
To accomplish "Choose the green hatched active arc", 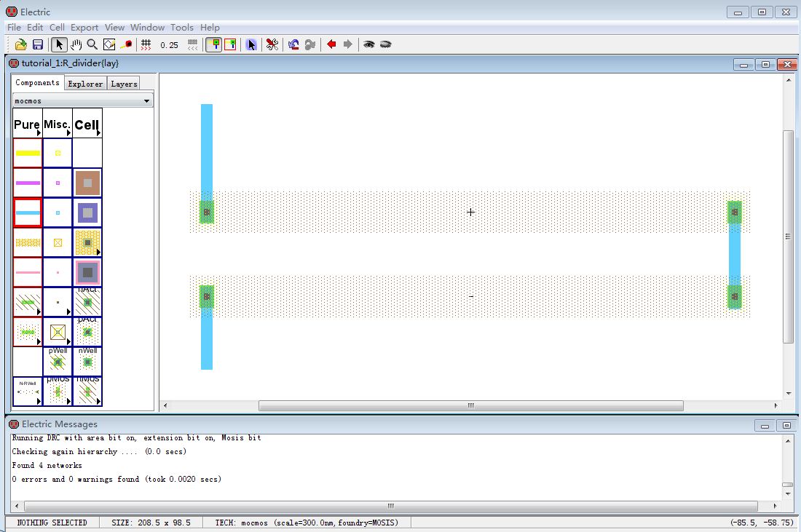I will 28,302.
